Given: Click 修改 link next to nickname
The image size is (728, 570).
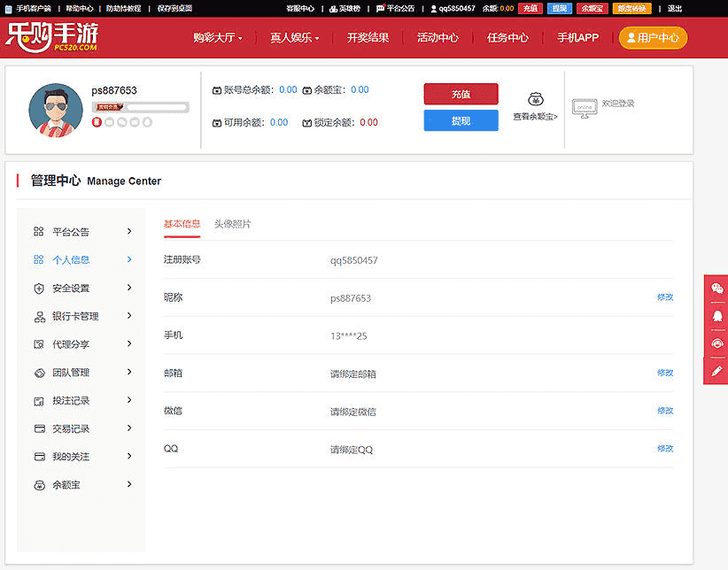Looking at the screenshot, I should click(664, 297).
